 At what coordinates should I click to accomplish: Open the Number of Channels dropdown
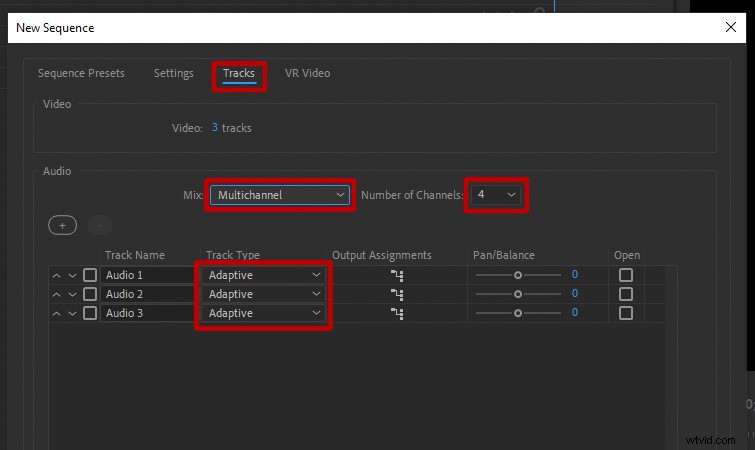point(497,194)
